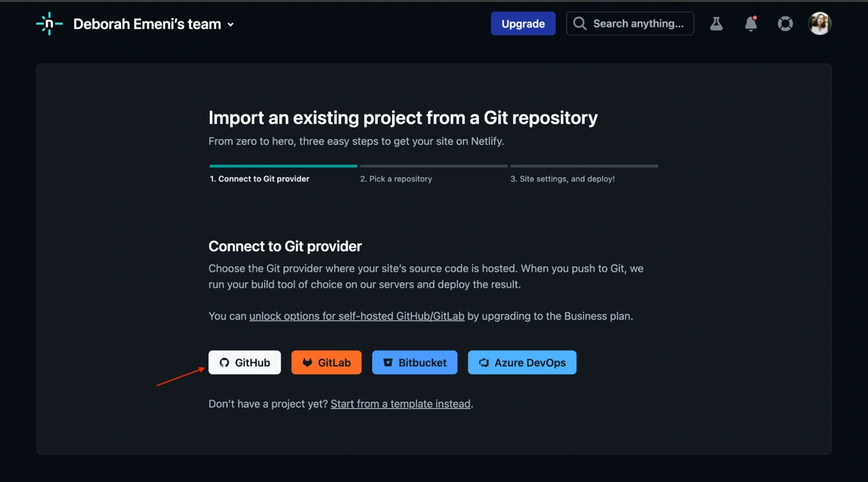Follow the Start from a template instead link
Image resolution: width=868 pixels, height=482 pixels.
[x=401, y=404]
